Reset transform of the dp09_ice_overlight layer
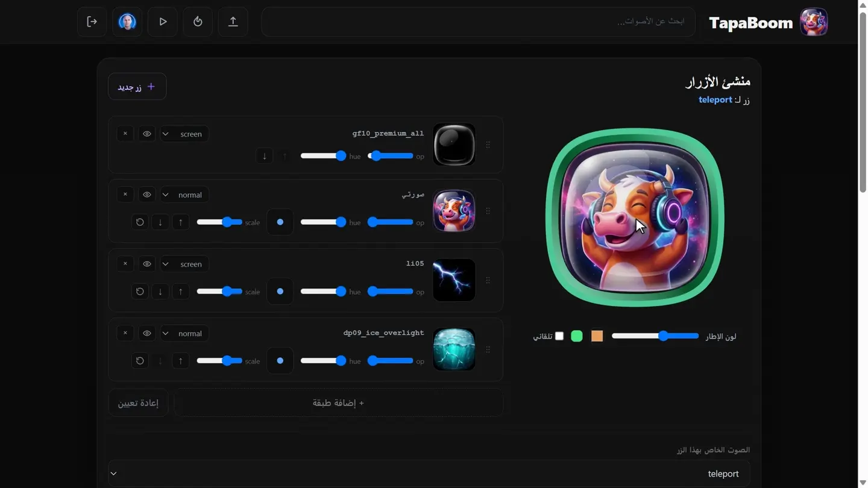 pyautogui.click(x=140, y=361)
